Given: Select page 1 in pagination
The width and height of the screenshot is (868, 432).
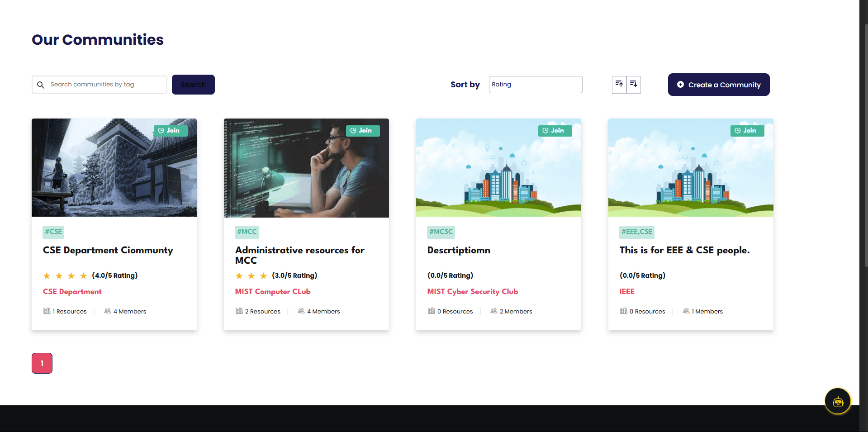Looking at the screenshot, I should pyautogui.click(x=42, y=363).
